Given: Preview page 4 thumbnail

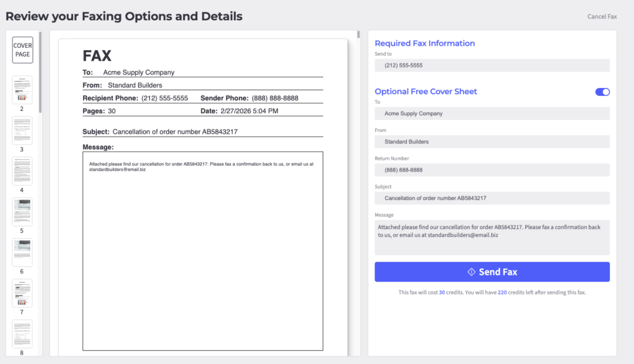Looking at the screenshot, I should click(x=22, y=171).
